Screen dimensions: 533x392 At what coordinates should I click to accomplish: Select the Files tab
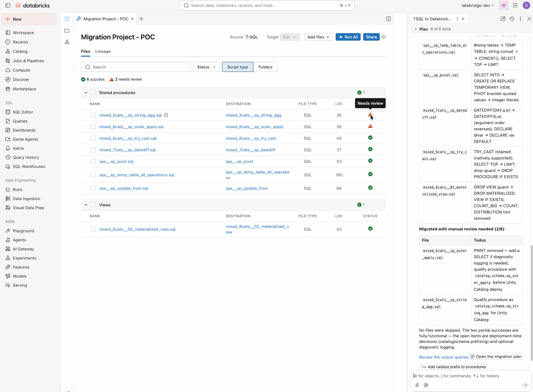pos(85,51)
